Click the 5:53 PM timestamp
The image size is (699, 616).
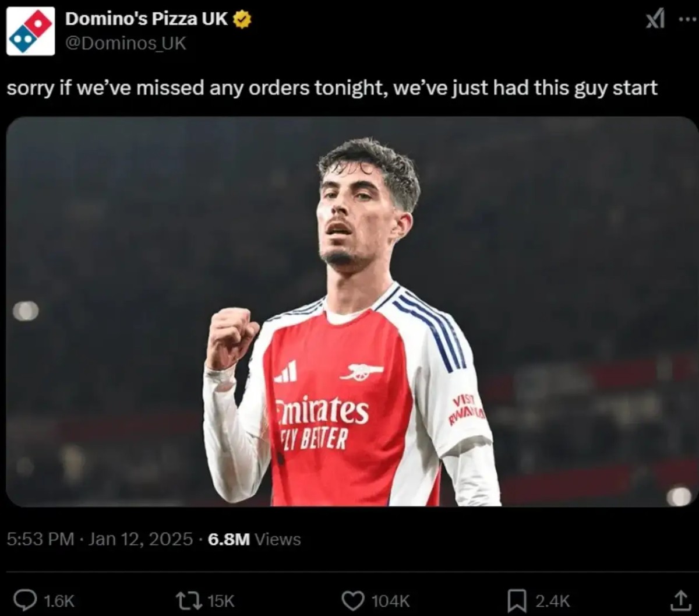tap(40, 539)
